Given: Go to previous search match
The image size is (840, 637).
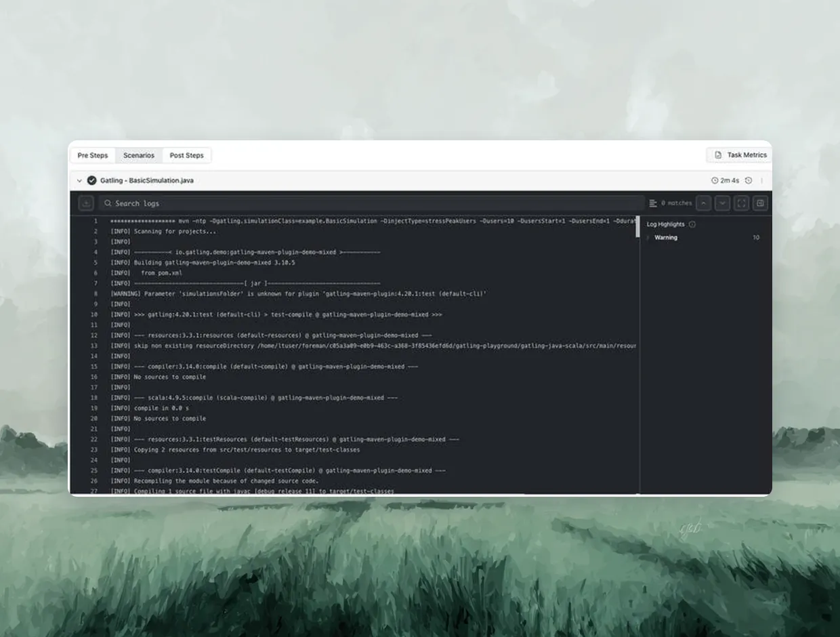Looking at the screenshot, I should 704,203.
